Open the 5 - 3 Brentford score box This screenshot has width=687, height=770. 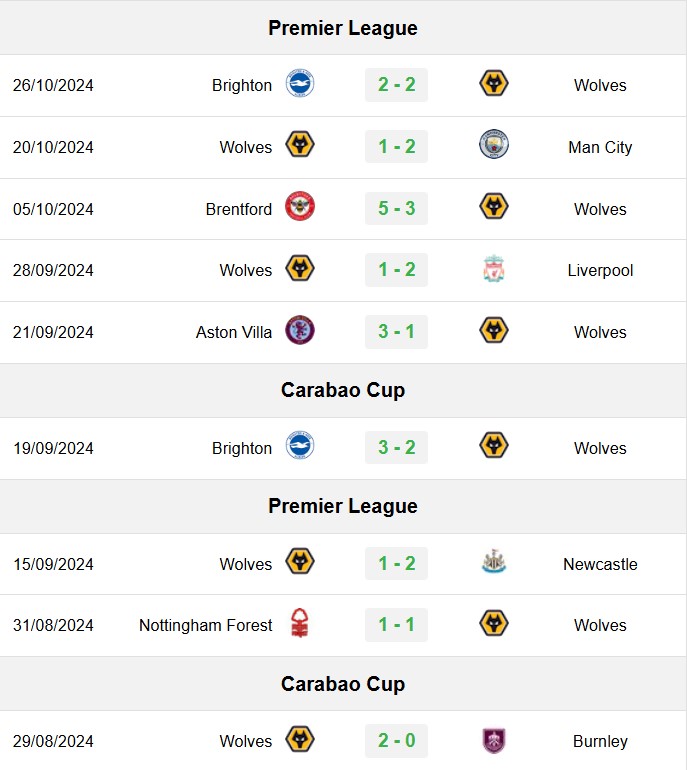[x=396, y=208]
